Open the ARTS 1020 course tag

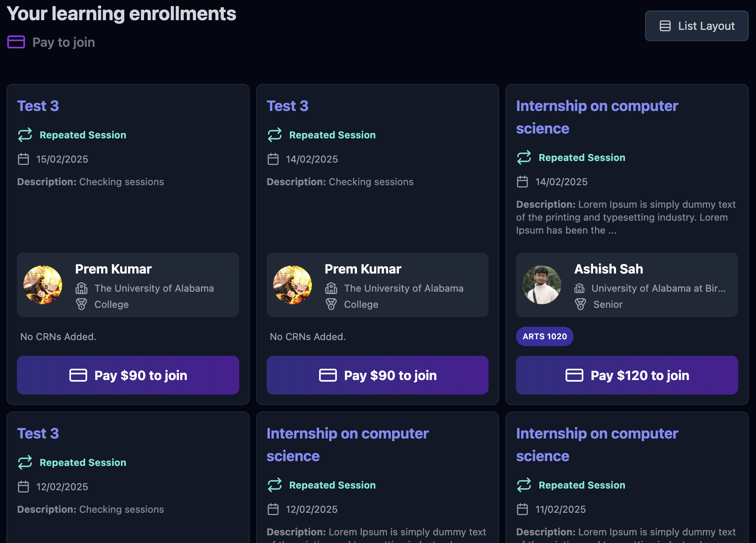545,336
